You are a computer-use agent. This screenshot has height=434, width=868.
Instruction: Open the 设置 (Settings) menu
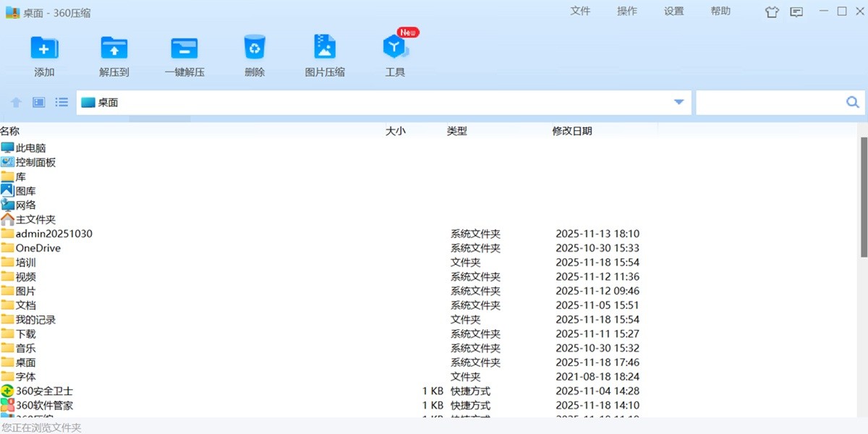pos(673,11)
